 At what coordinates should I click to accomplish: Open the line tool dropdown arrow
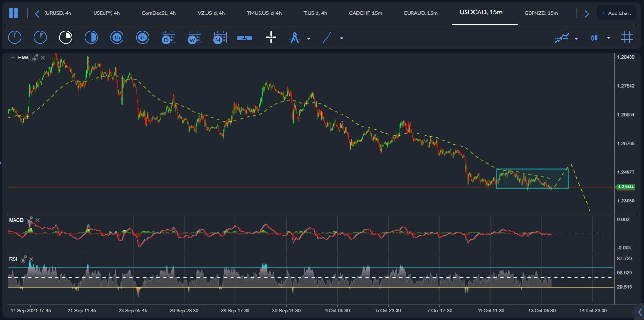pos(341,38)
